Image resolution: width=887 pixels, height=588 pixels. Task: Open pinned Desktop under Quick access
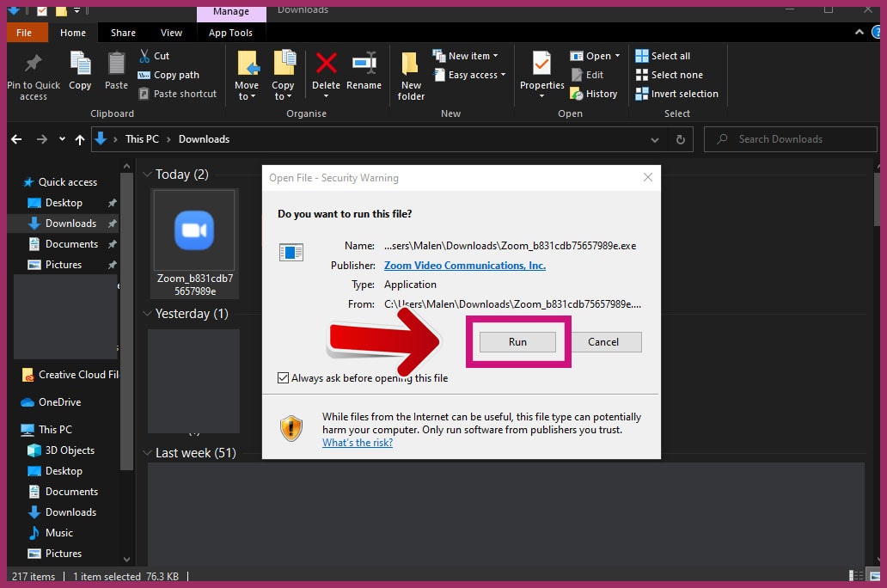tap(55, 203)
